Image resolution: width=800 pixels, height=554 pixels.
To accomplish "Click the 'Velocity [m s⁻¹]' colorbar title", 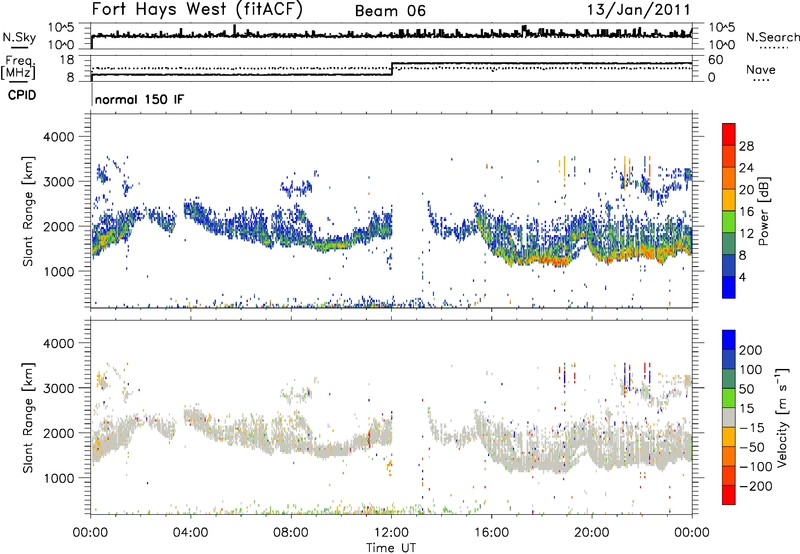I will pos(782,417).
